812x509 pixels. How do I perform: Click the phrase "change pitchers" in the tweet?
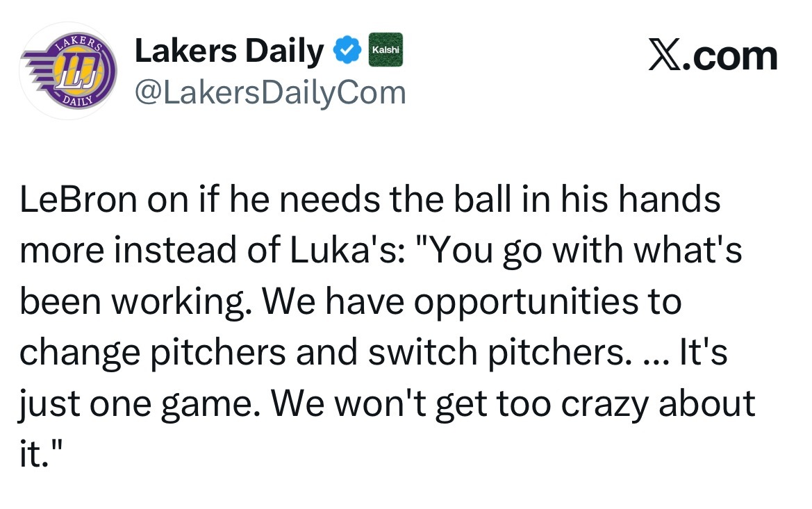coord(153,353)
